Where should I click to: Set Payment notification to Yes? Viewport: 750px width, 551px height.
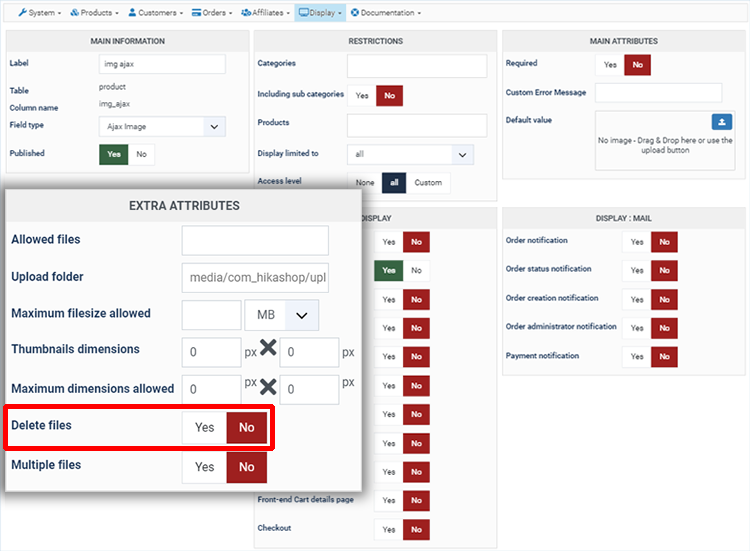(637, 357)
